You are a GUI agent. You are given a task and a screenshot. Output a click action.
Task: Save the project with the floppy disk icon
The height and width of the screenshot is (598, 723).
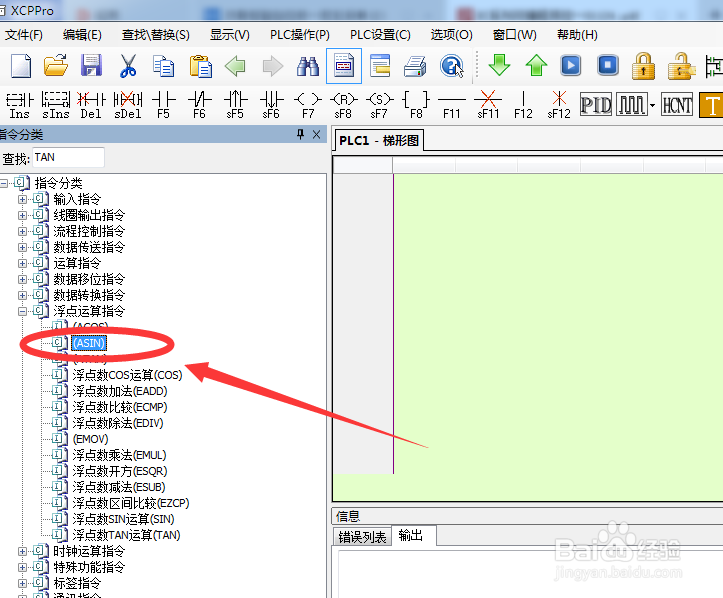tap(91, 66)
